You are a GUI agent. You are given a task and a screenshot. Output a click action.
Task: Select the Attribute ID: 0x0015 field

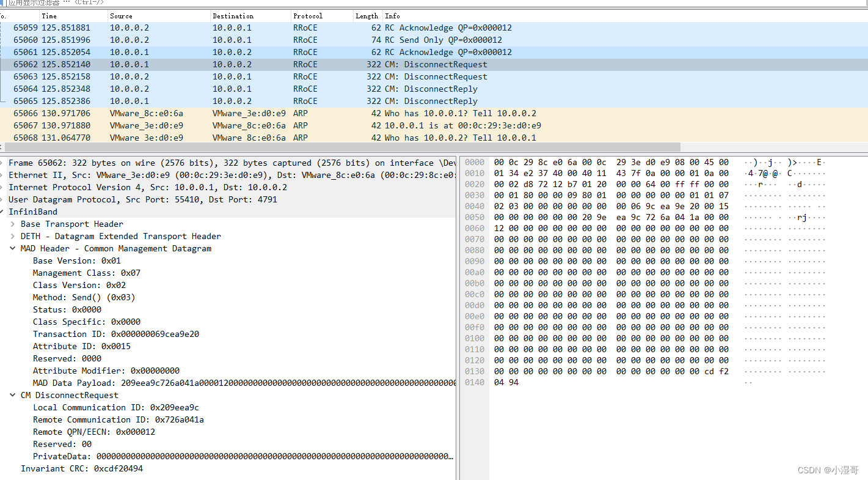click(82, 346)
